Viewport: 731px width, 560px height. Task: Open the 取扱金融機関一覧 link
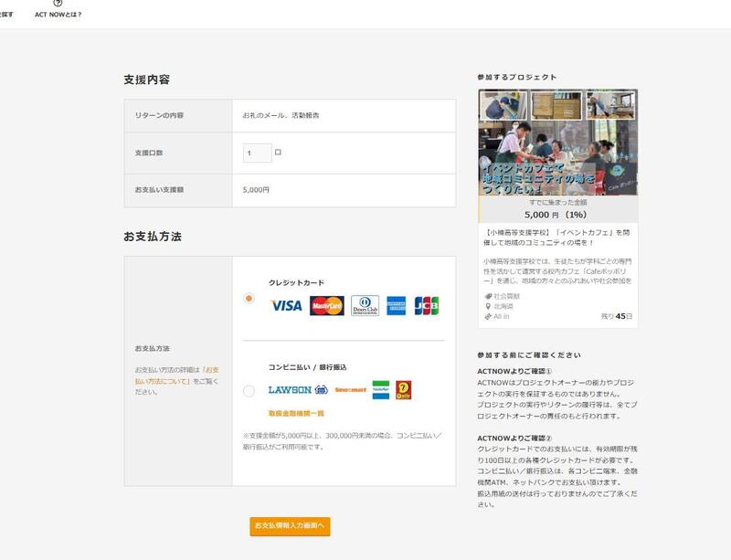click(296, 414)
